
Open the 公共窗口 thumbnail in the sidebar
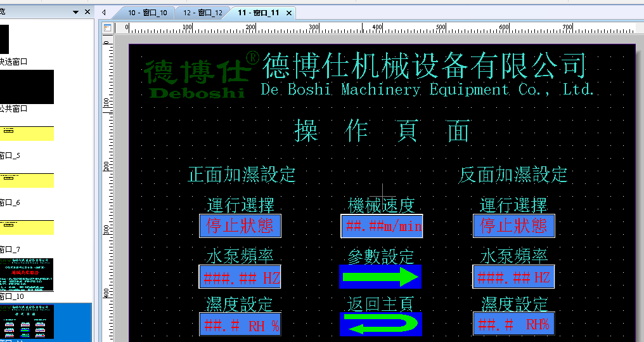[x=27, y=86]
